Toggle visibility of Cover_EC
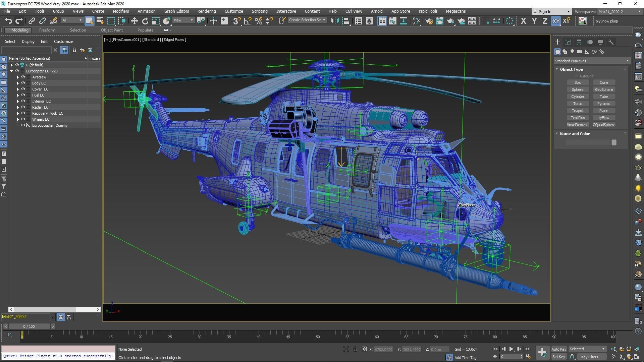644x362 pixels. pyautogui.click(x=23, y=89)
